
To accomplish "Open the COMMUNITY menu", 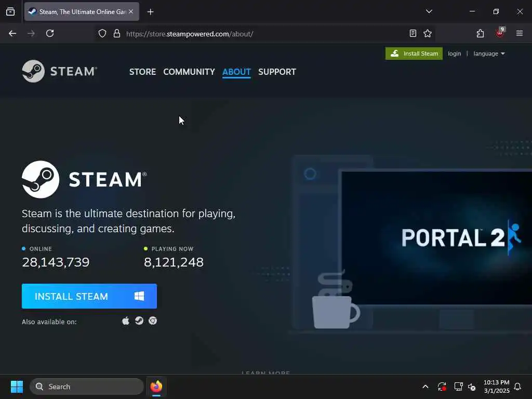I will click(x=189, y=72).
